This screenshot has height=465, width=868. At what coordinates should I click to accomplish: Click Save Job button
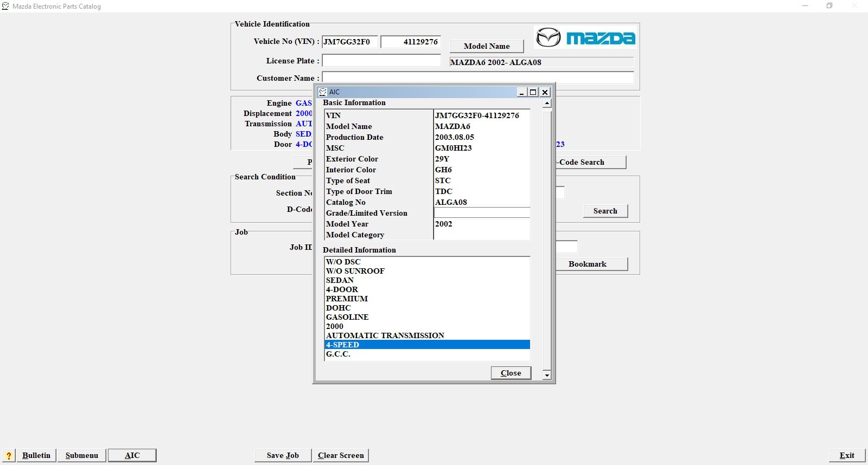point(283,456)
